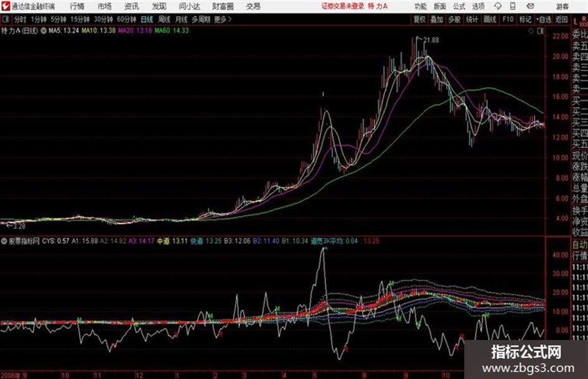Viewport: 588px width, 379px height.
Task: Click the 游客 user account label
Action: (x=562, y=6)
